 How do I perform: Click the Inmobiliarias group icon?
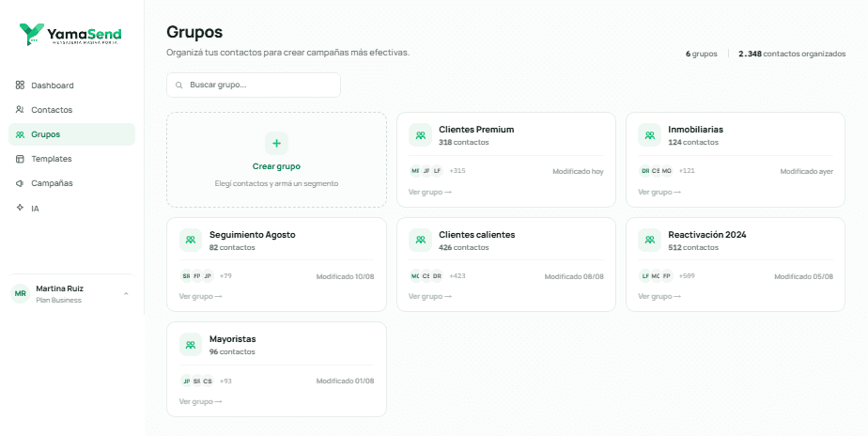tap(649, 135)
